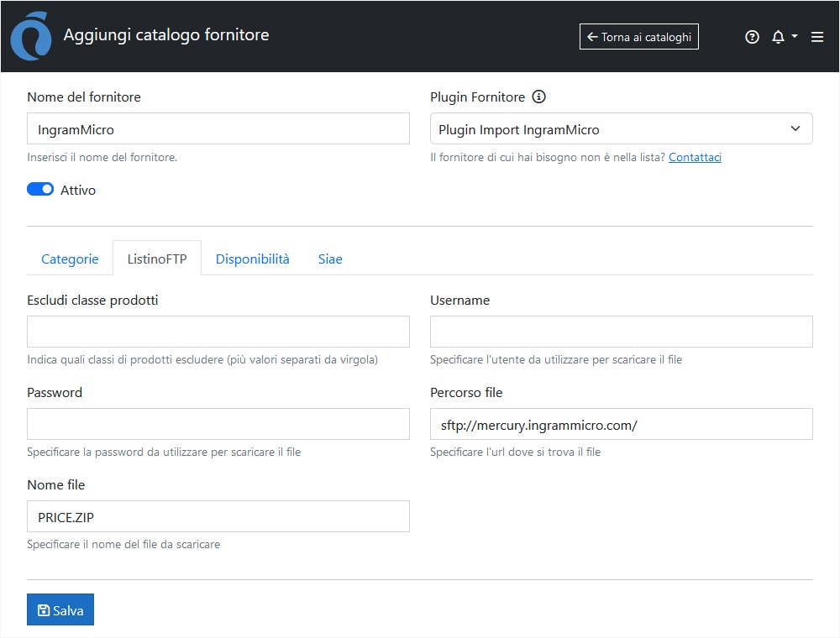This screenshot has height=638, width=840.
Task: Open the Disponibilità tab
Action: click(252, 259)
